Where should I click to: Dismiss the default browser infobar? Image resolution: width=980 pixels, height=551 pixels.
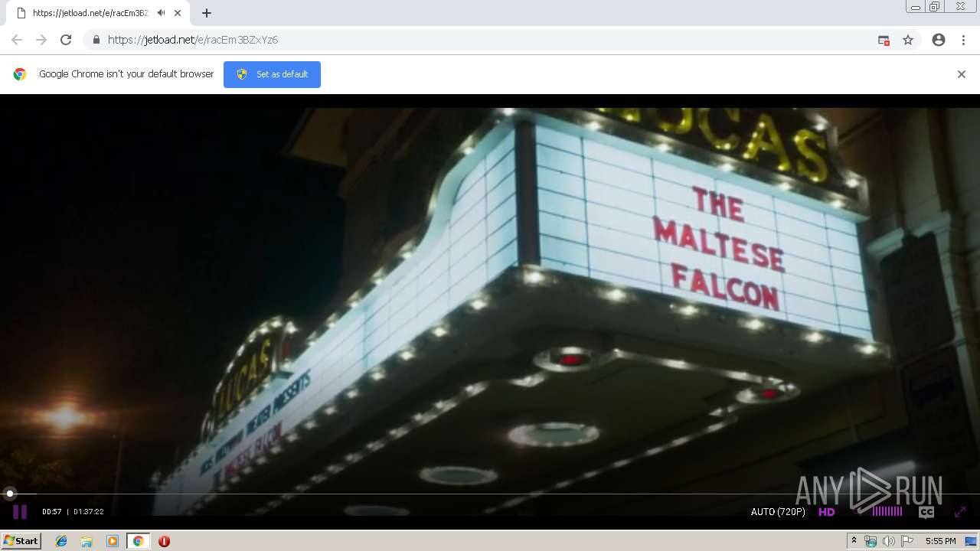pyautogui.click(x=962, y=74)
